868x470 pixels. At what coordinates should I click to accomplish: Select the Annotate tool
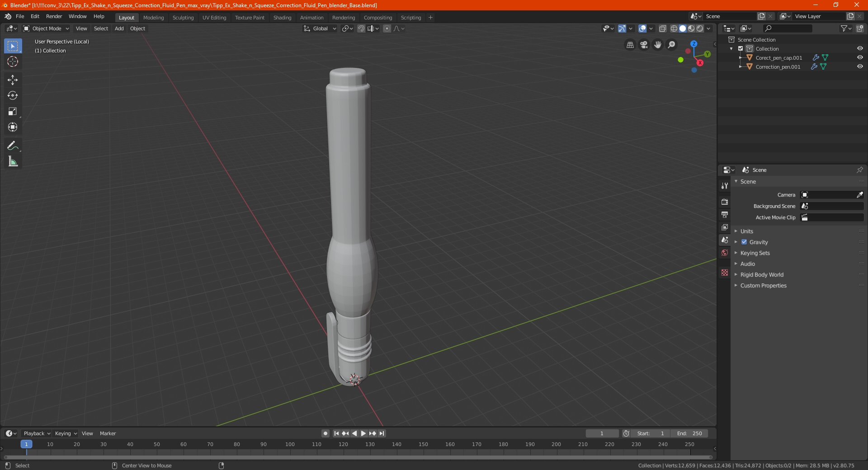point(13,146)
